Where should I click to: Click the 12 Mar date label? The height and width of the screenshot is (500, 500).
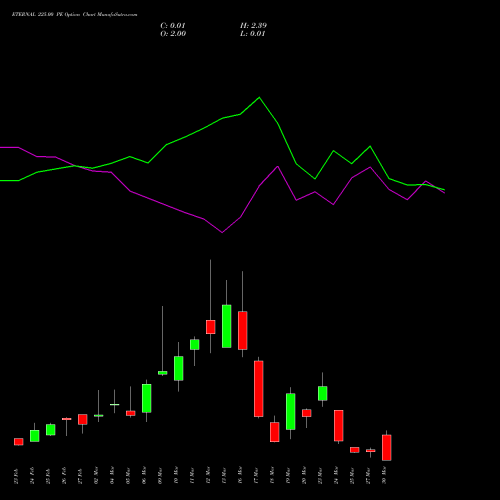(208, 475)
